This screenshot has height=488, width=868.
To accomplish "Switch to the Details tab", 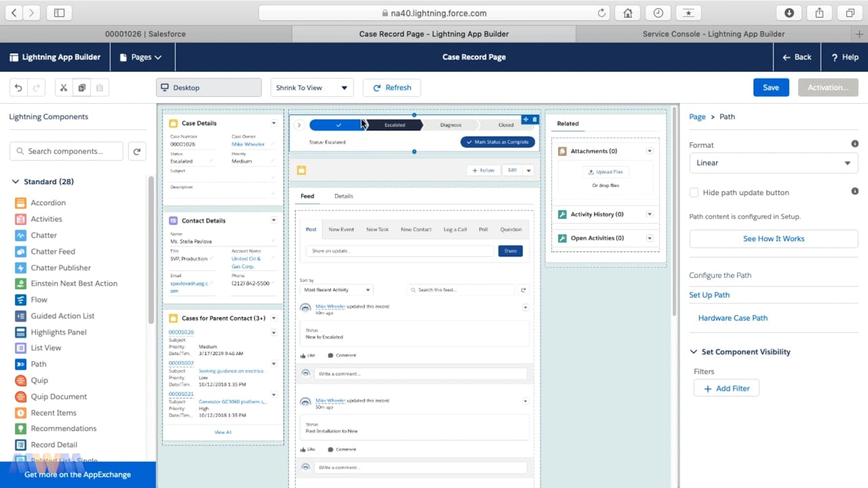I will 343,196.
